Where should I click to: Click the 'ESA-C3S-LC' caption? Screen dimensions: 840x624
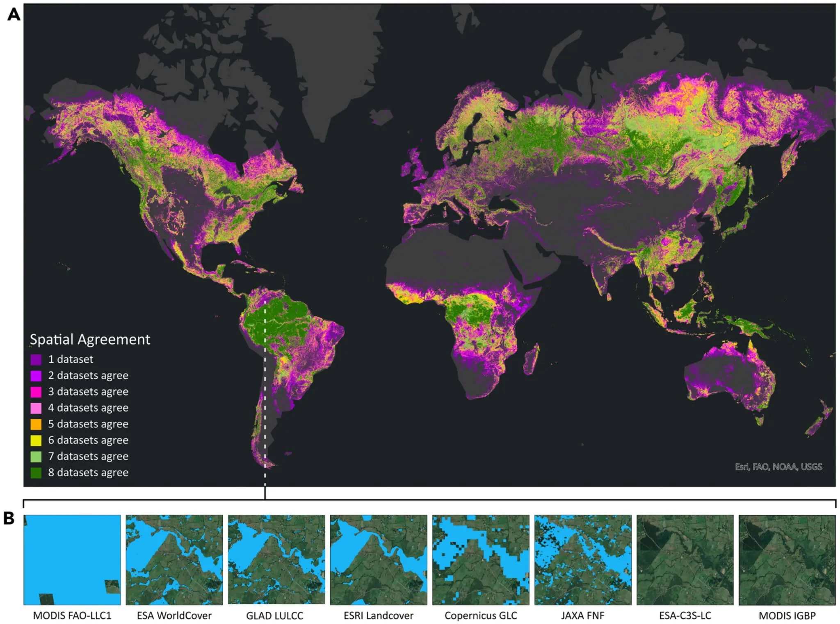click(x=685, y=616)
